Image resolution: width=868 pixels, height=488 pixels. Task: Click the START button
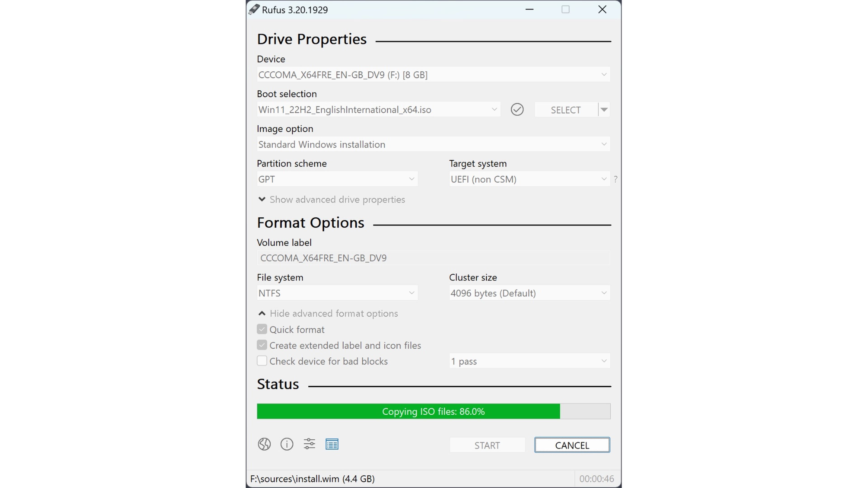tap(487, 445)
